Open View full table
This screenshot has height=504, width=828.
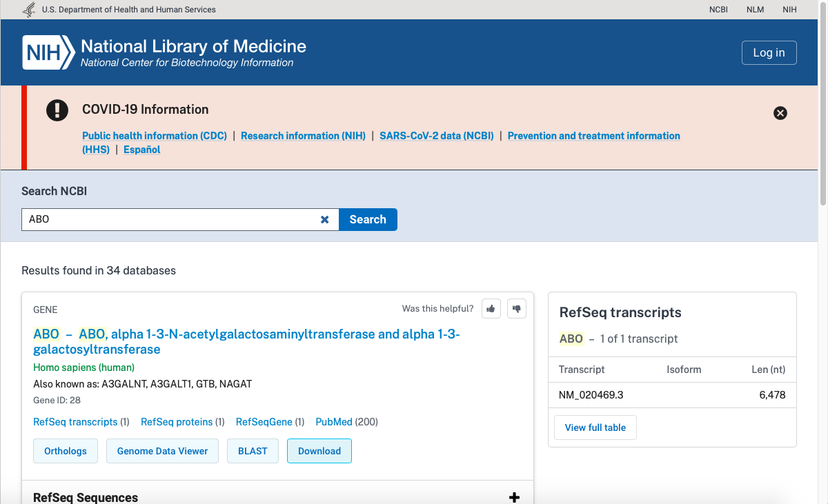tap(595, 427)
